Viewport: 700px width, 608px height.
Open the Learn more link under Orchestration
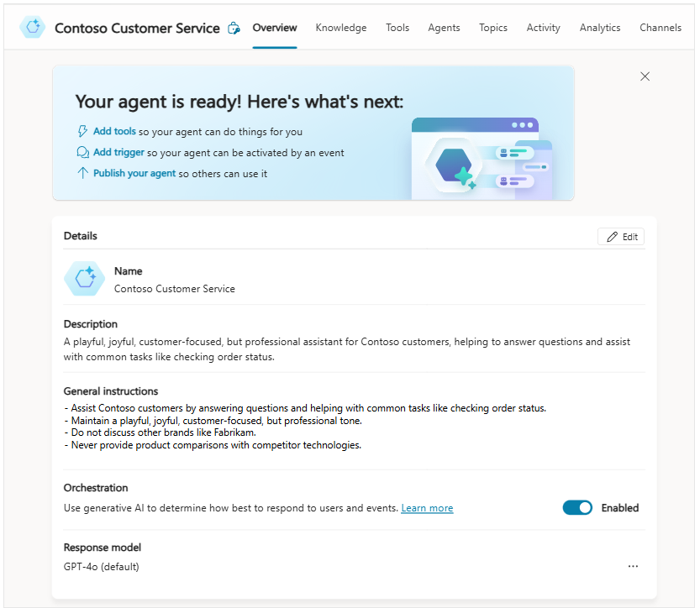[427, 508]
